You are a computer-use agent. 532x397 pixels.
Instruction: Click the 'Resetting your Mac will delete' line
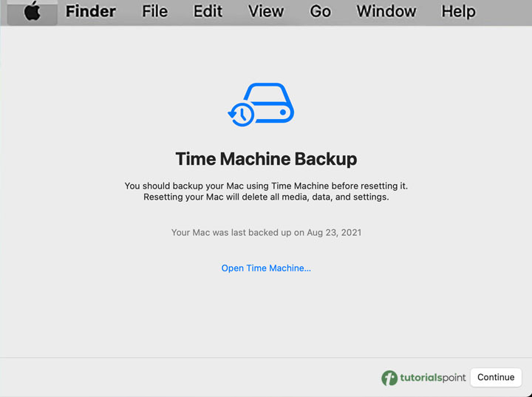(x=266, y=197)
